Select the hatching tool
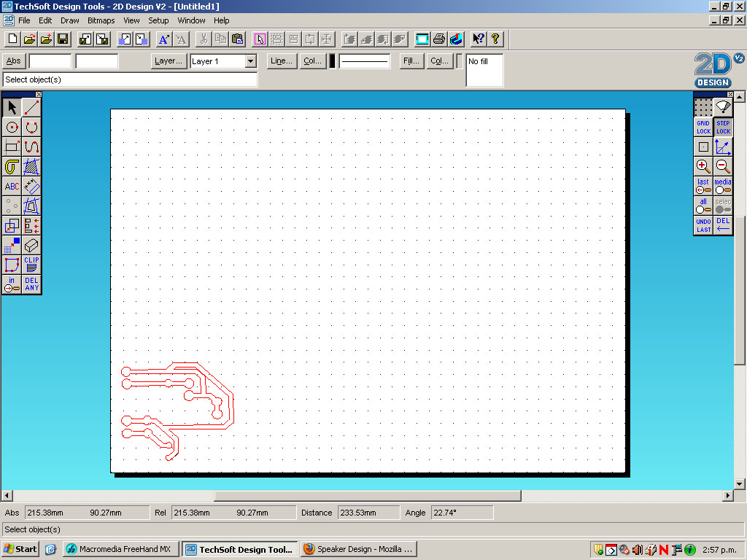The width and height of the screenshot is (747, 560). point(31,166)
